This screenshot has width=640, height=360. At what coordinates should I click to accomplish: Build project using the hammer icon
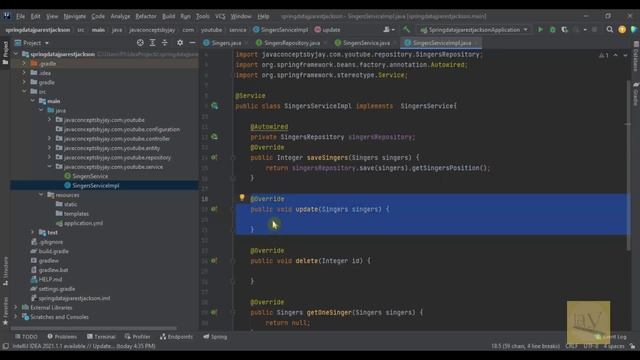point(406,30)
